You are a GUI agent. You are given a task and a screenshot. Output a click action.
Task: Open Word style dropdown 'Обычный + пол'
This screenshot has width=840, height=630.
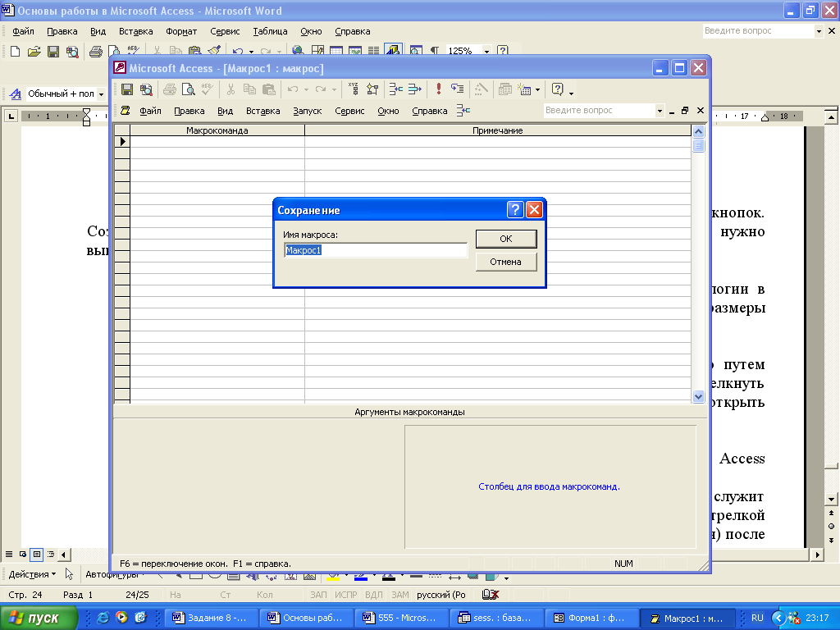(x=101, y=94)
